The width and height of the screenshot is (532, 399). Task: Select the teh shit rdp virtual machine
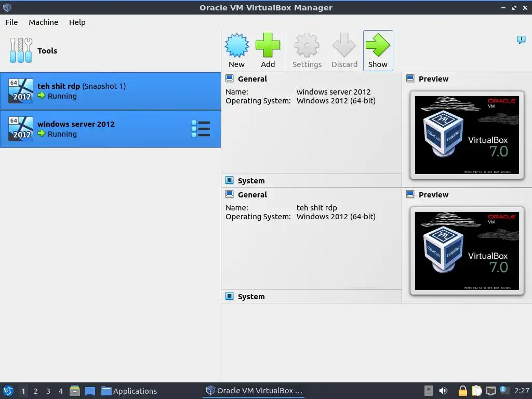[x=110, y=91]
